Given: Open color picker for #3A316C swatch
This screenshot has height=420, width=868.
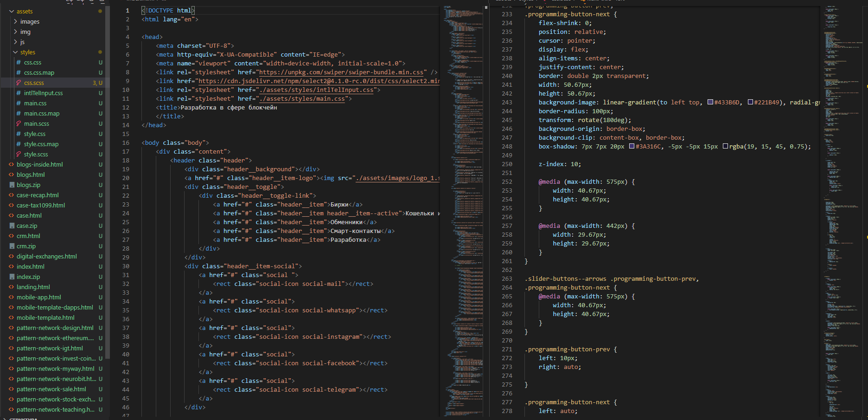Looking at the screenshot, I should coord(632,146).
